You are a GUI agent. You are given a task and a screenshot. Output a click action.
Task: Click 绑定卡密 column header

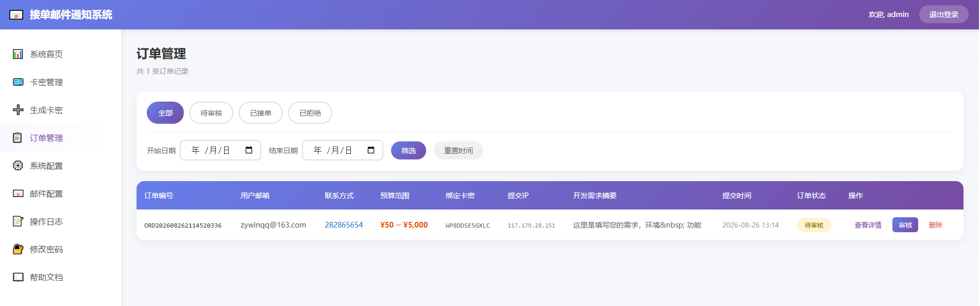point(460,196)
